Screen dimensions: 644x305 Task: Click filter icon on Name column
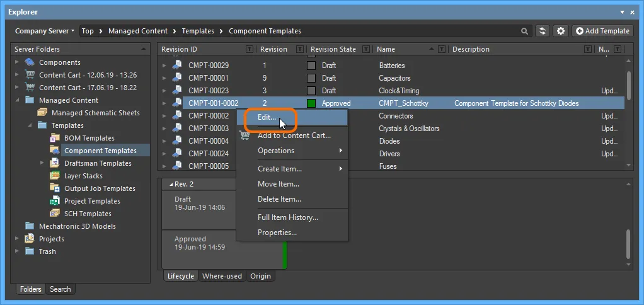tap(442, 49)
